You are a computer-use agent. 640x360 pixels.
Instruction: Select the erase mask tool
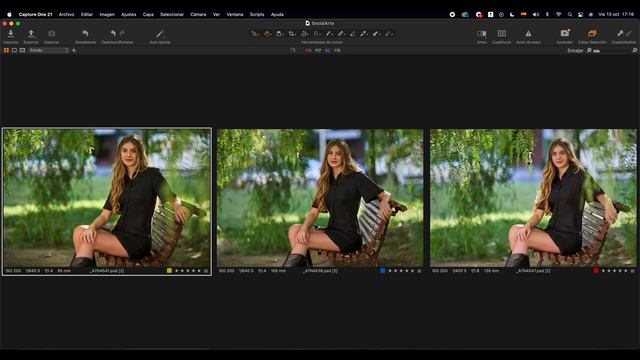coord(353,34)
